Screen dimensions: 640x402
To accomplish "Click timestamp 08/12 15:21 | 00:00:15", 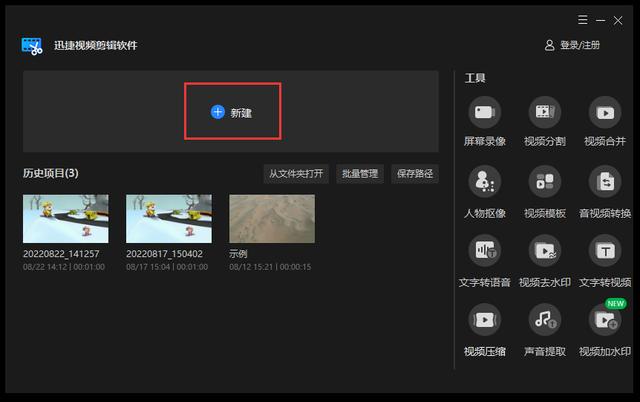I will [270, 267].
